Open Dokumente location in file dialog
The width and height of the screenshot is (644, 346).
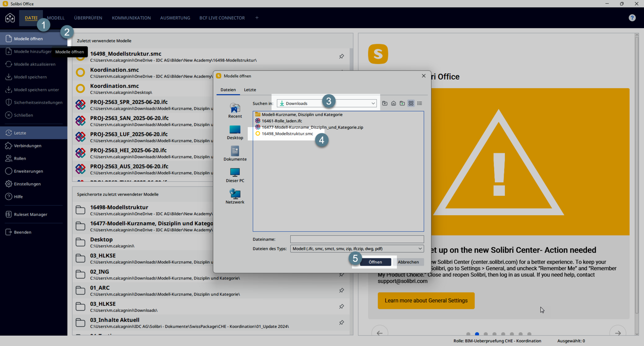[235, 154]
